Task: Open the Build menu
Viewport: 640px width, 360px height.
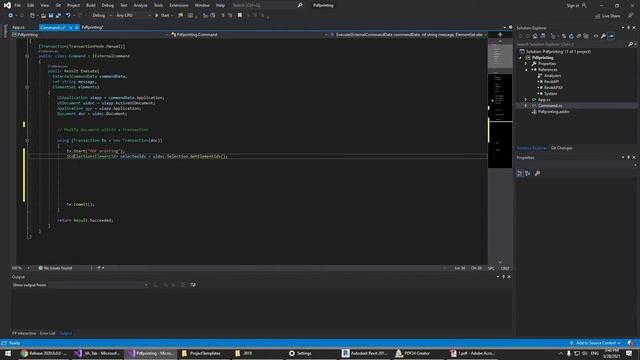Action: [x=91, y=5]
